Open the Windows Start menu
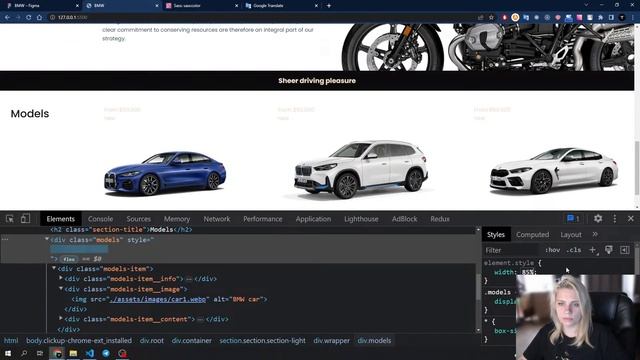Image resolution: width=640 pixels, height=360 pixels. (x=8, y=353)
